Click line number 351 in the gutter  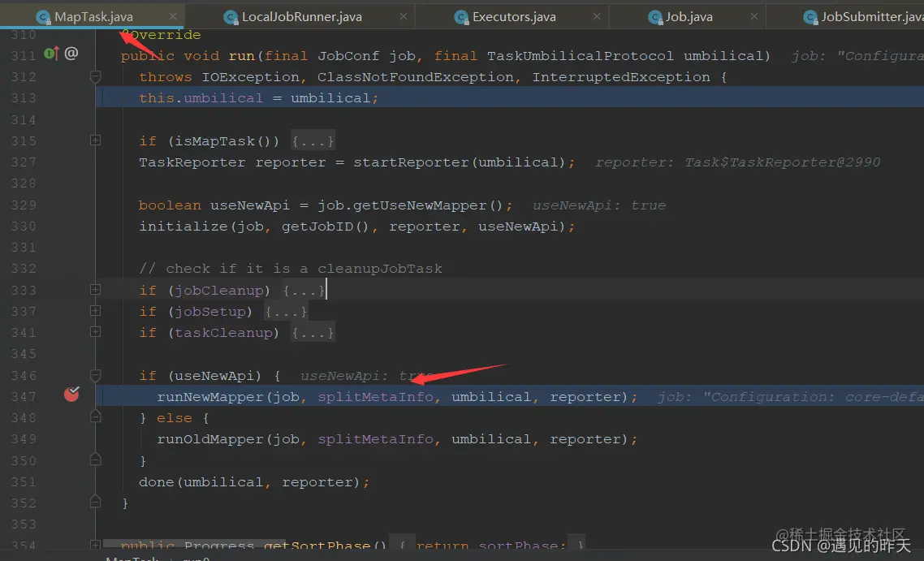point(24,482)
